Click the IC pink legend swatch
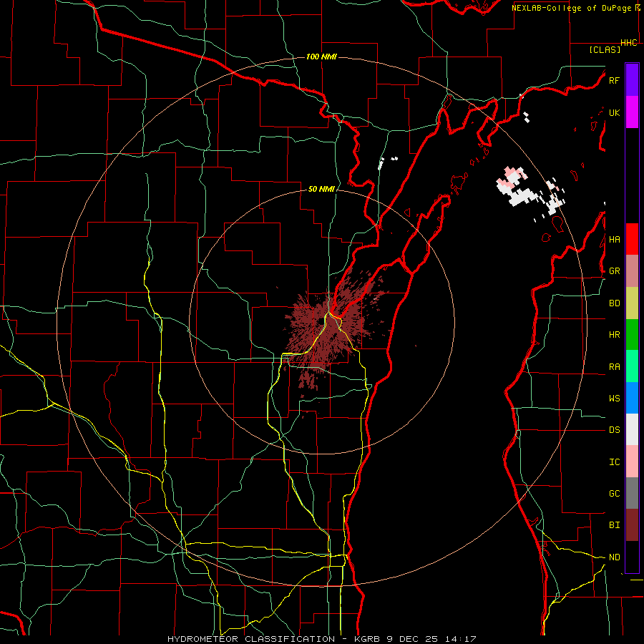The width and height of the screenshot is (644, 644). (632, 462)
